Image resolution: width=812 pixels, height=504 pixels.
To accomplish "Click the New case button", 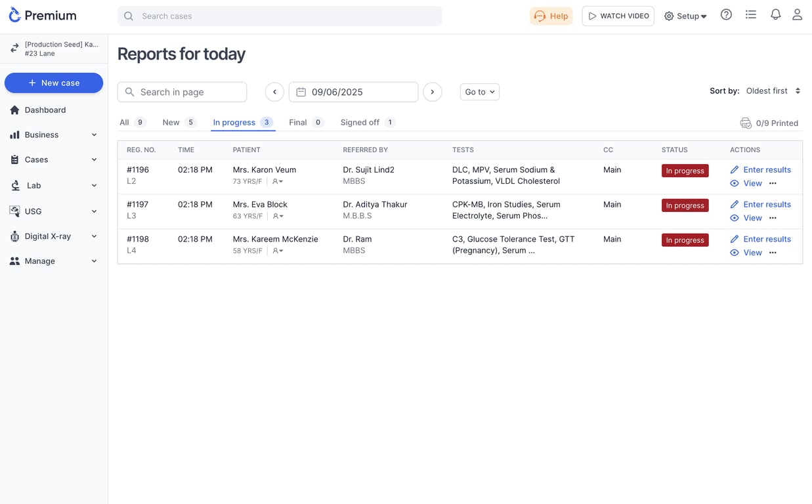I will pos(54,83).
